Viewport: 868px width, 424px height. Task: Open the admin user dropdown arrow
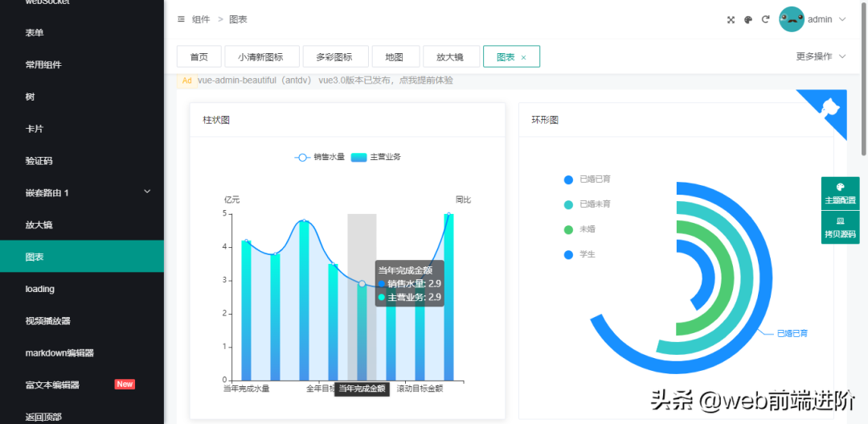[842, 19]
